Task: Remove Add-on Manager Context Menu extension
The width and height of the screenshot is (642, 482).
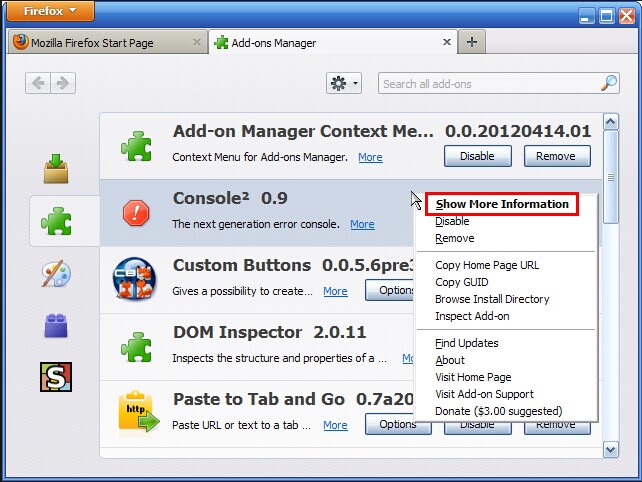Action: coord(557,156)
